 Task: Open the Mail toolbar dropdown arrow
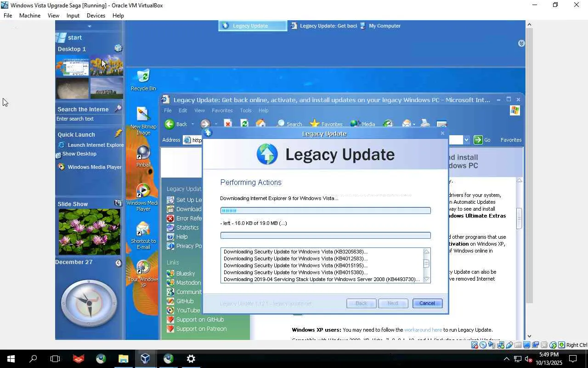pyautogui.click(x=414, y=124)
